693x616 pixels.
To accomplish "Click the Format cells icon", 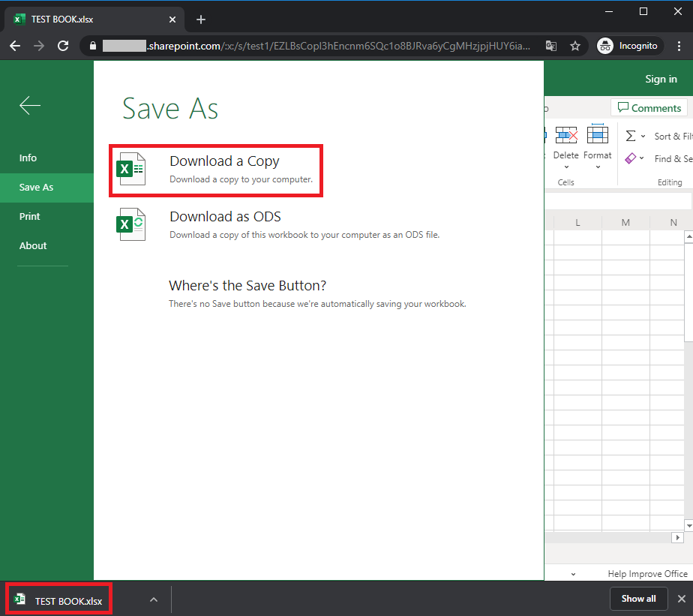I will 598,134.
